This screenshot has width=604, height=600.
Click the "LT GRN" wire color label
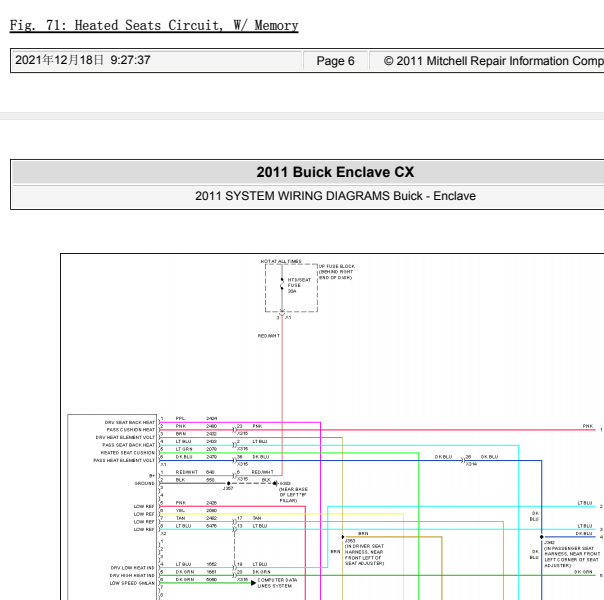184,449
